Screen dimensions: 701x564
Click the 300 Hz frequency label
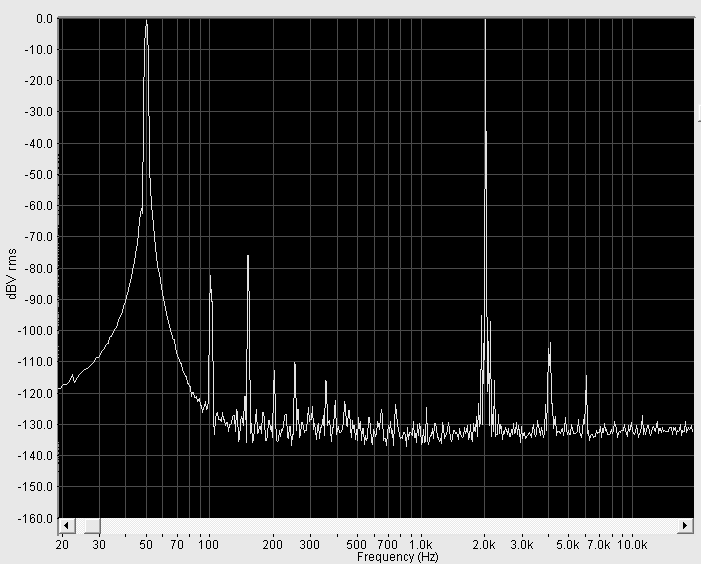coord(309,545)
